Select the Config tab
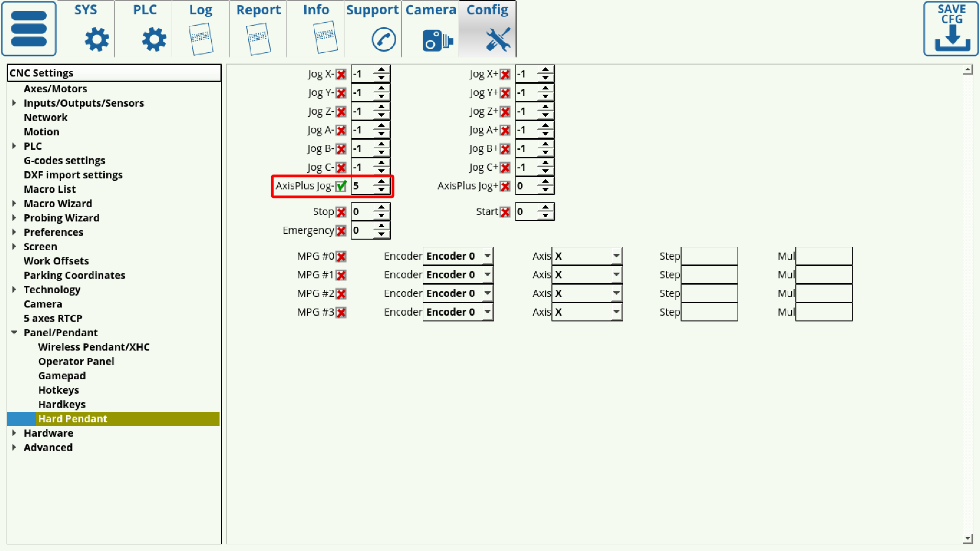Viewport: 980px width, 551px height. [x=487, y=29]
